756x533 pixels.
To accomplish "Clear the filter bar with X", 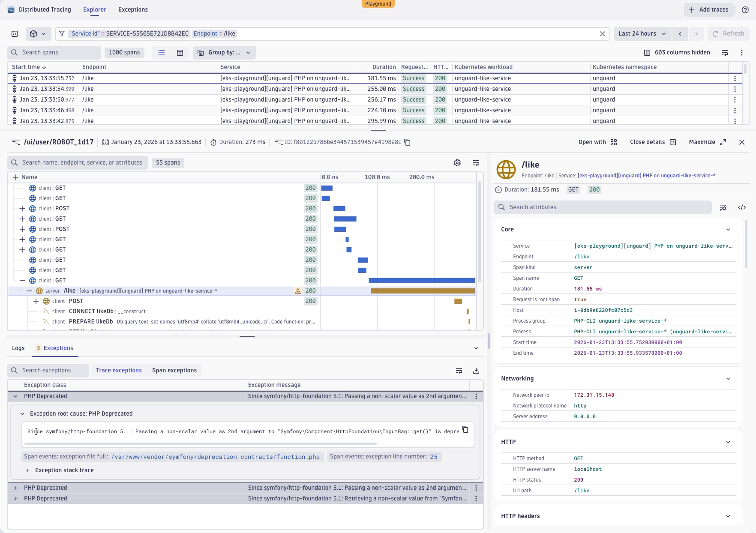I will click(x=602, y=34).
